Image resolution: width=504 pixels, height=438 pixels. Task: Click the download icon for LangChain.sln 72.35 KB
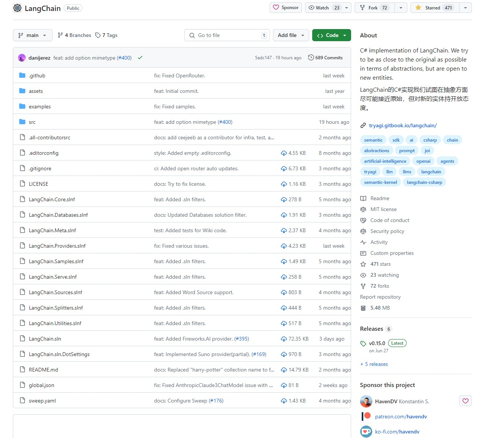click(284, 339)
